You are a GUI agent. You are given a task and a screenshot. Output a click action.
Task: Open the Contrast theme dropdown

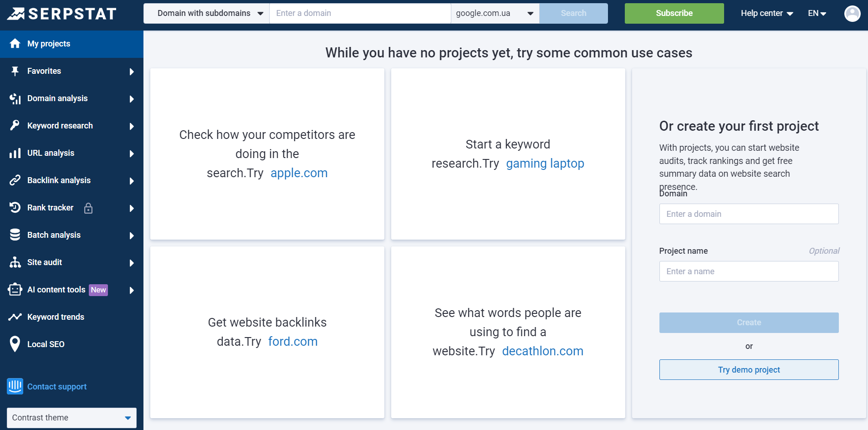(71, 418)
